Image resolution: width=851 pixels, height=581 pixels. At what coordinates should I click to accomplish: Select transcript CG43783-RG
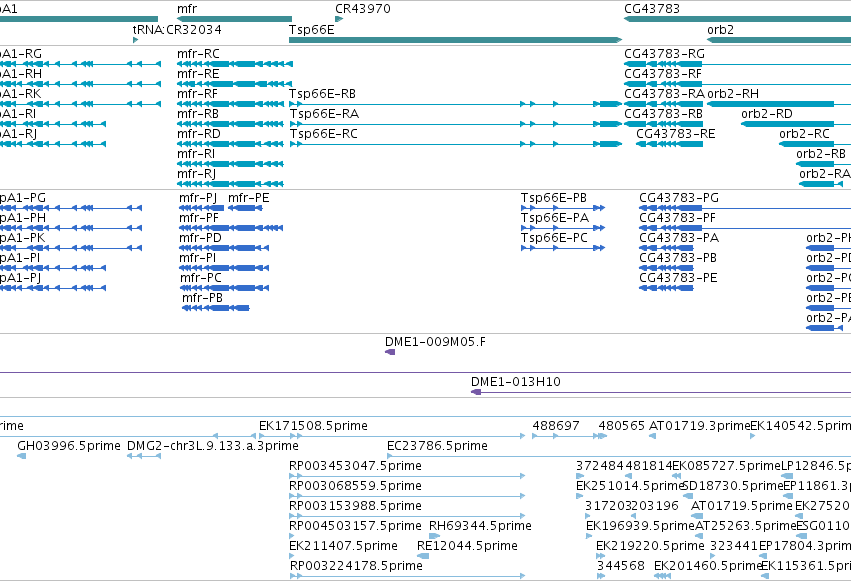coord(738,64)
